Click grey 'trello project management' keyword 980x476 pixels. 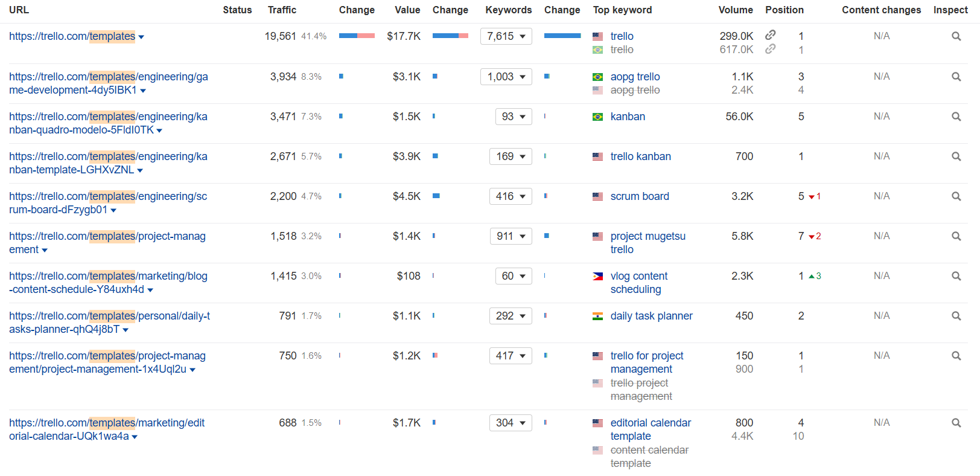pos(641,390)
